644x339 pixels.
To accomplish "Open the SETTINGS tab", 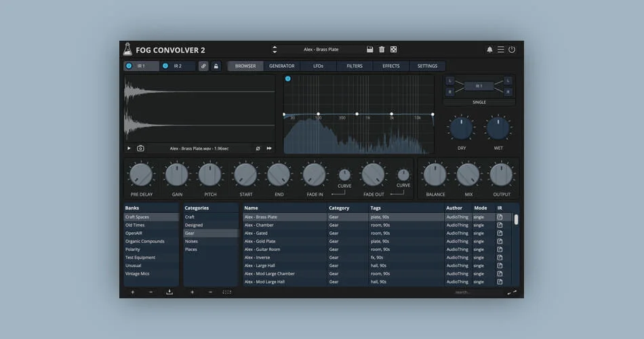I will pyautogui.click(x=428, y=66).
